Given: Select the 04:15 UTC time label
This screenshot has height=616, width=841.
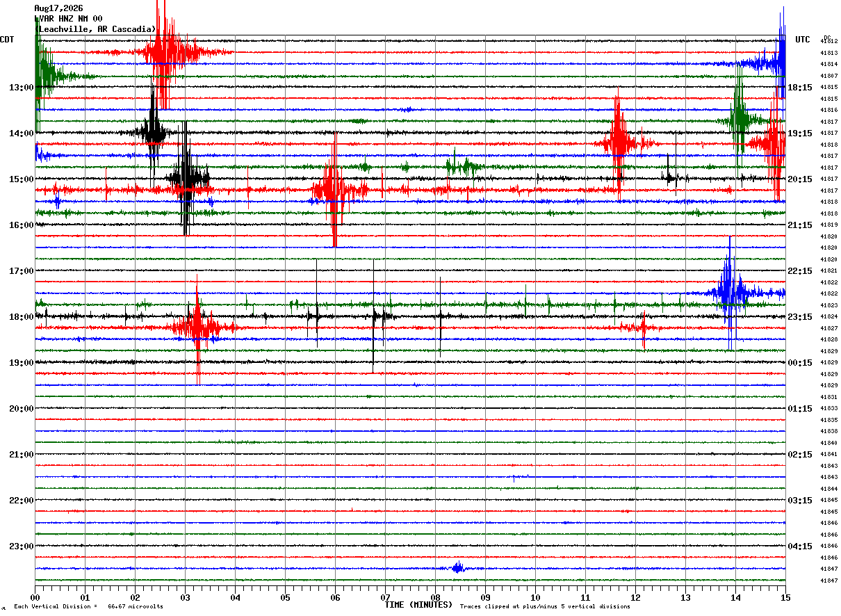Looking at the screenshot, I should [x=800, y=546].
